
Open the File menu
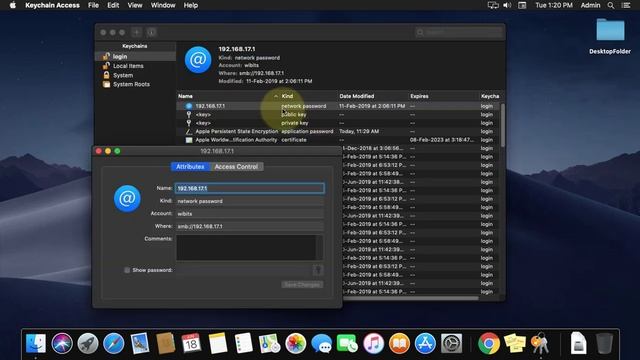pyautogui.click(x=93, y=5)
